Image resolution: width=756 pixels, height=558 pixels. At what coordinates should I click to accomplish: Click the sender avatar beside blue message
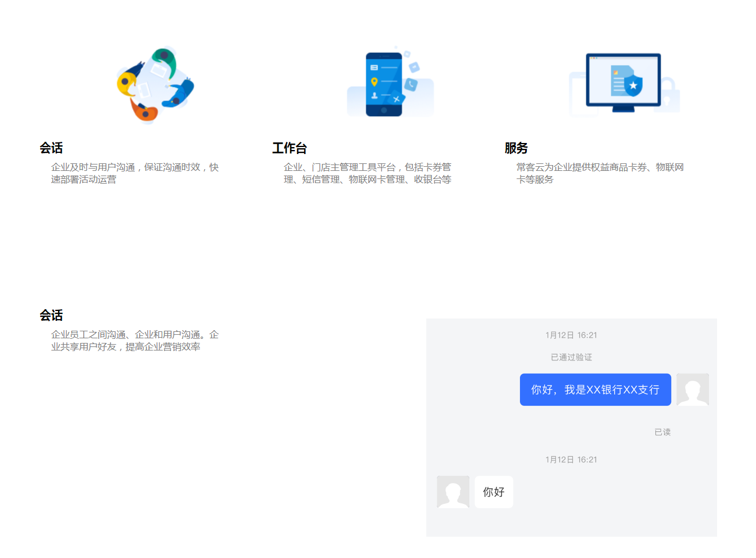pos(693,389)
